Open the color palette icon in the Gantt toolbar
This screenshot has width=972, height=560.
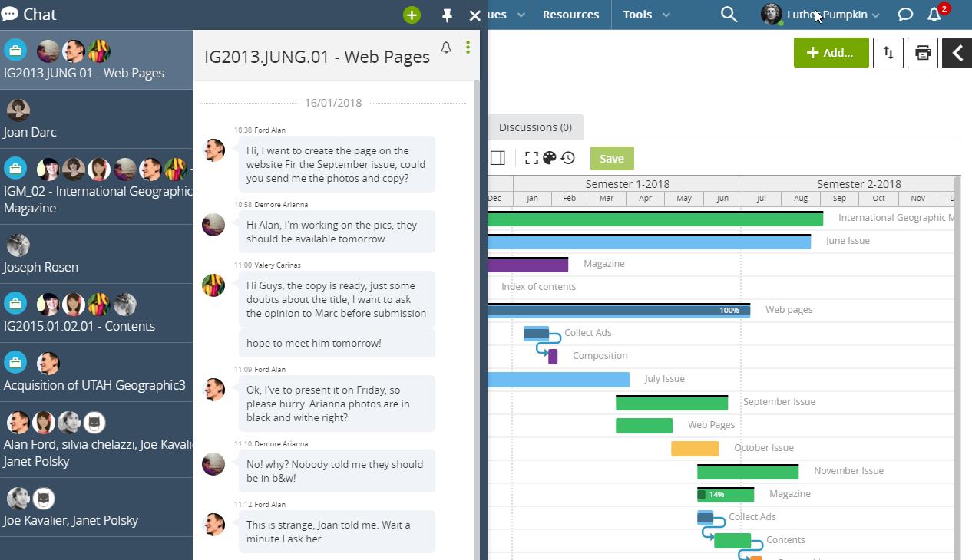click(x=550, y=158)
